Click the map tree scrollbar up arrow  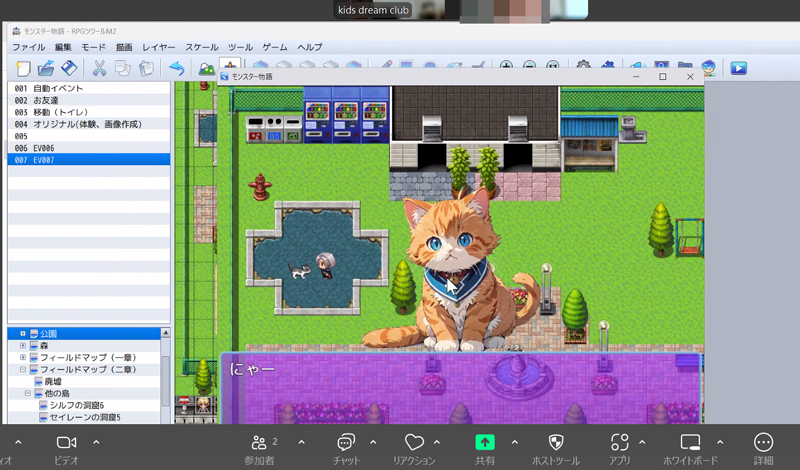pos(165,333)
